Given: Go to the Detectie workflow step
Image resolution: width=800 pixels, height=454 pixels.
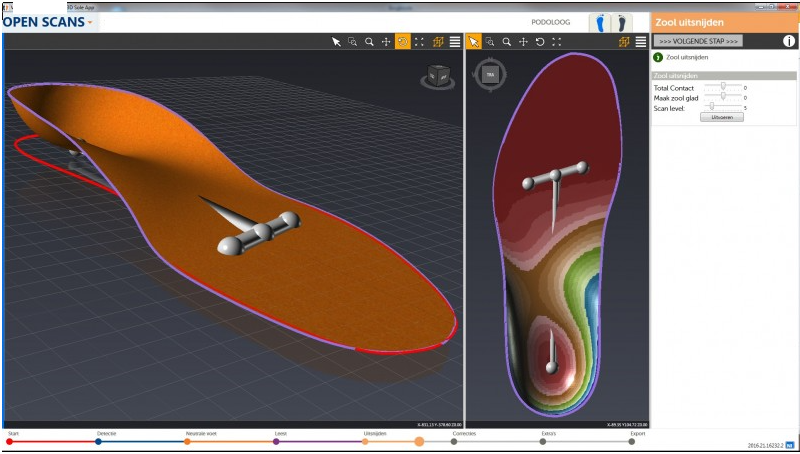Looking at the screenshot, I should tap(98, 441).
